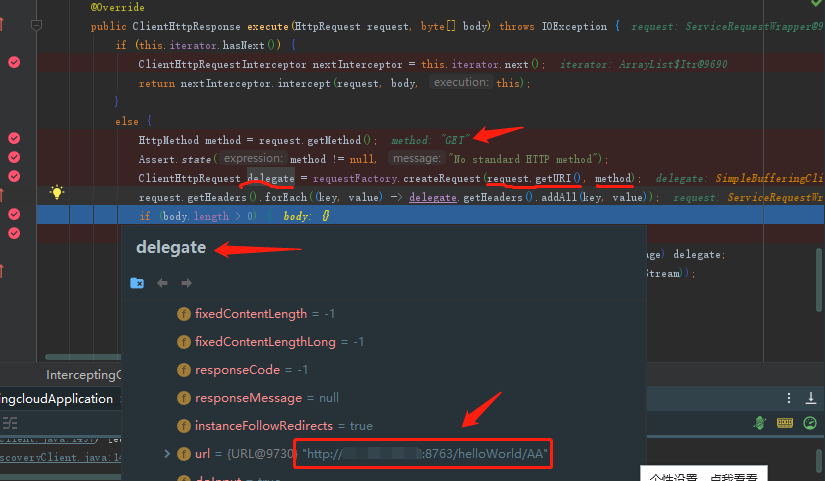This screenshot has width=825, height=481.
Task: Click the field icon beside fixedContentLengthLong
Action: point(184,342)
